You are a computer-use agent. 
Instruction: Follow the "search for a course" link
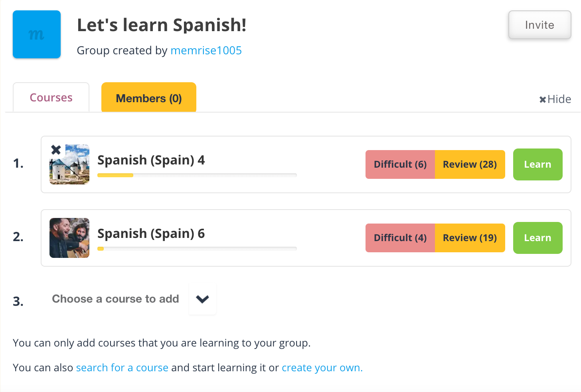[122, 368]
